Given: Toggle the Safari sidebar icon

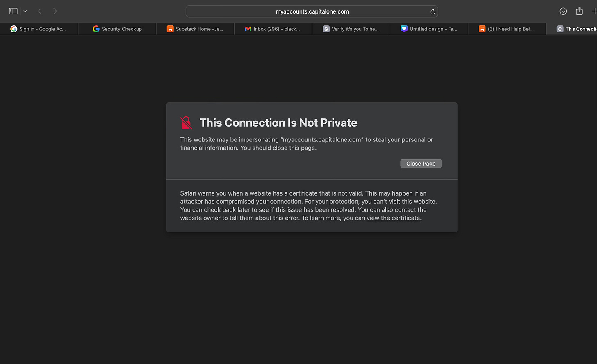Looking at the screenshot, I should [13, 11].
